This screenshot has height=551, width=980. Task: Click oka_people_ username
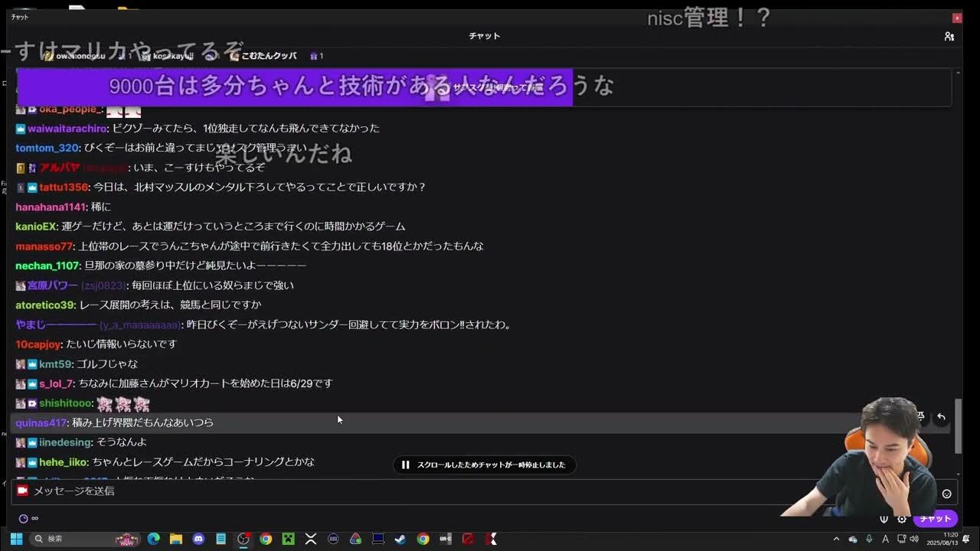point(70,109)
